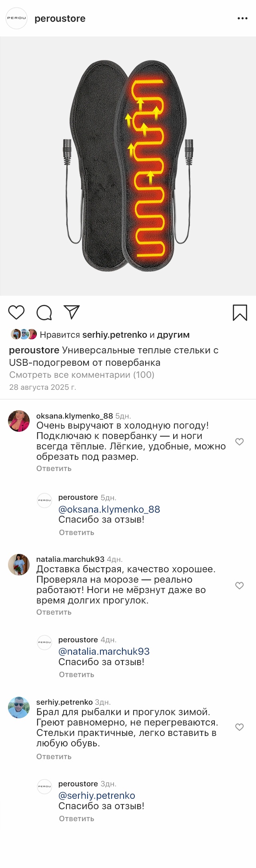This screenshot has width=256, height=868.
Task: Share post via paper plane icon
Action: 72,312
